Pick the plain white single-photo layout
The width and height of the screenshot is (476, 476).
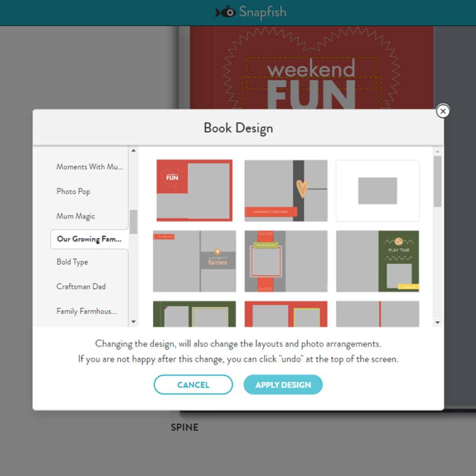tap(377, 191)
